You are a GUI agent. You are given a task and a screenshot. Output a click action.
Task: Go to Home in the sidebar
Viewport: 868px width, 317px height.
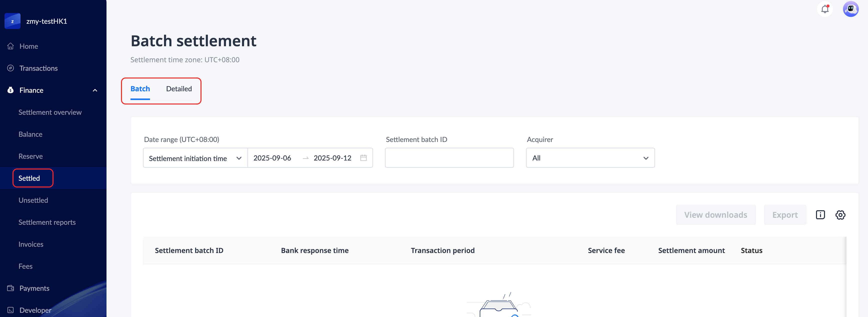pyautogui.click(x=29, y=46)
